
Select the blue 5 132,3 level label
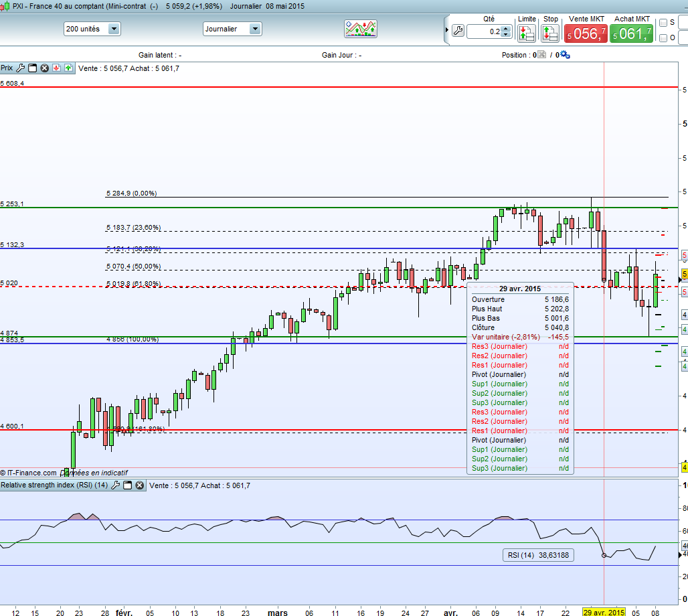[x=12, y=244]
